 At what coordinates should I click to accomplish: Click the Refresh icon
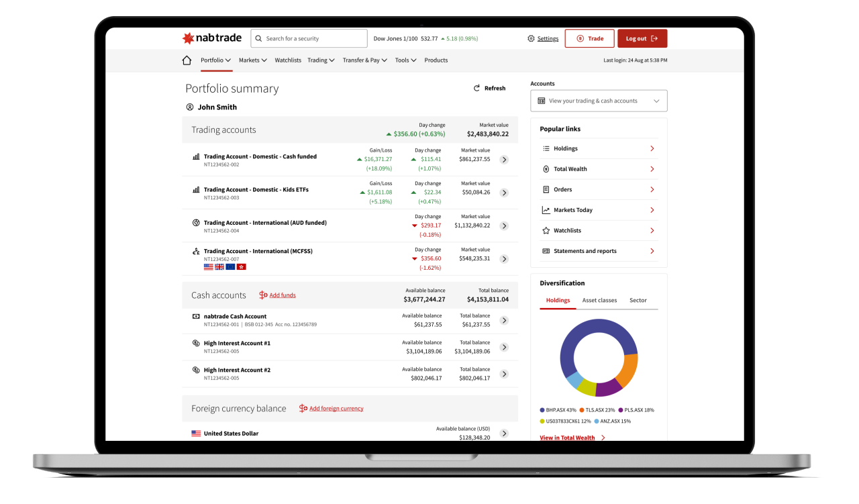click(x=477, y=88)
